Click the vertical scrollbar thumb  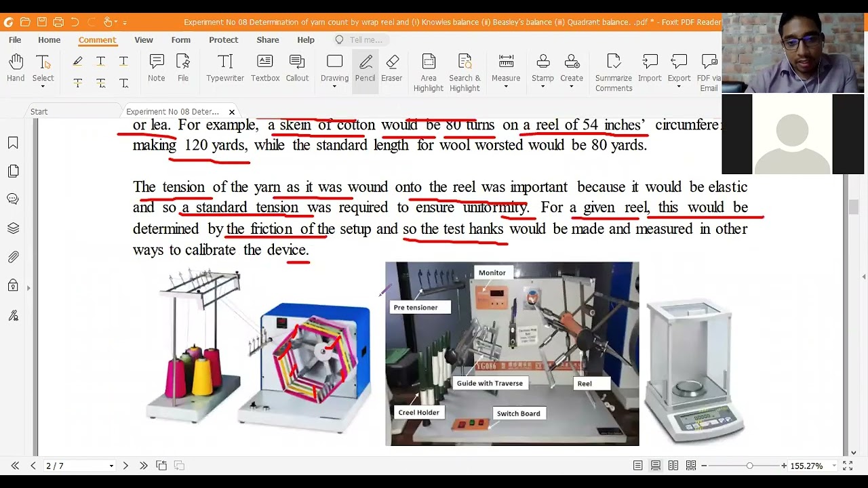853,207
